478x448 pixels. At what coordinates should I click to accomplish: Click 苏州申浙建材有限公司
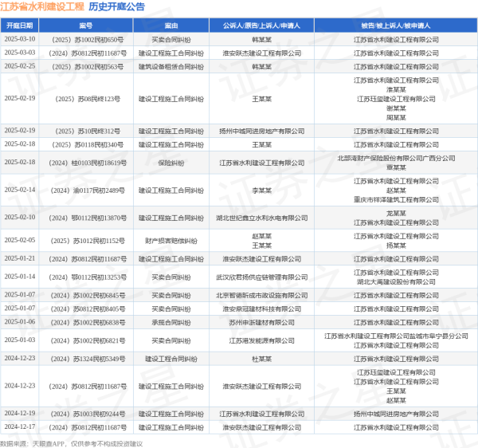pyautogui.click(x=261, y=322)
